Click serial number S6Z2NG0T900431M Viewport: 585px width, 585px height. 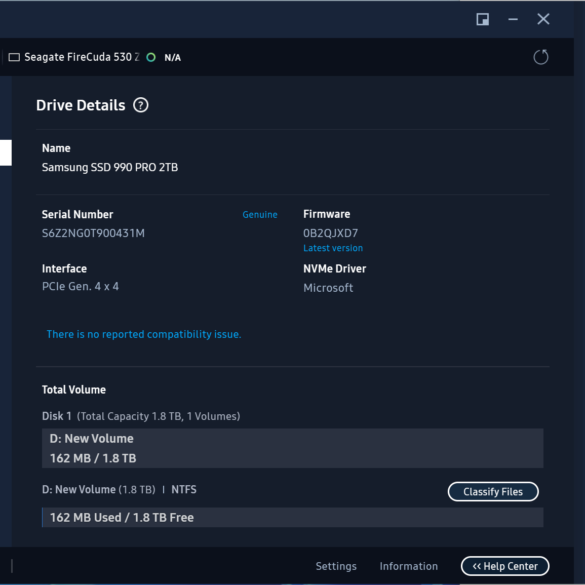[x=93, y=234]
